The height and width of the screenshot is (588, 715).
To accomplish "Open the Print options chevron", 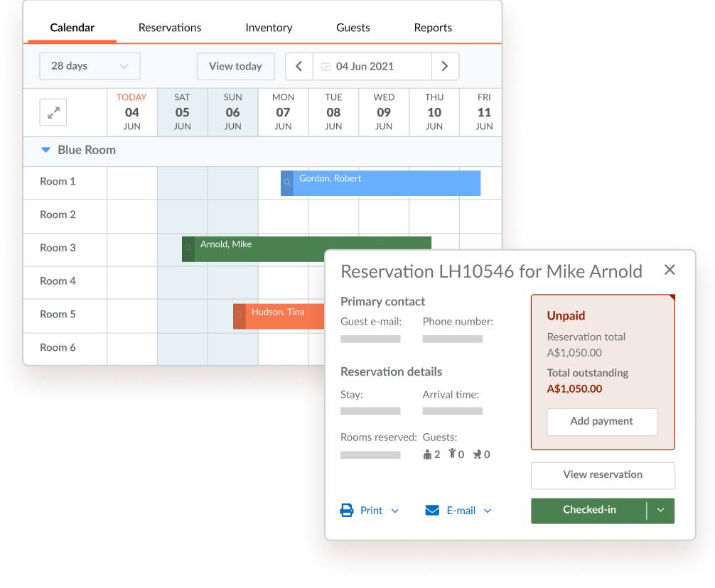I will [x=395, y=511].
